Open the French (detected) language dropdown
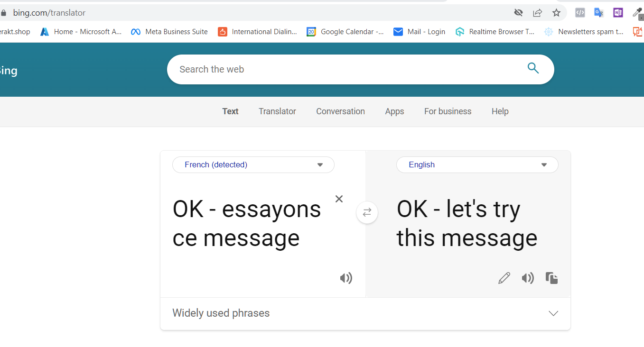This screenshot has width=644, height=347. 253,165
